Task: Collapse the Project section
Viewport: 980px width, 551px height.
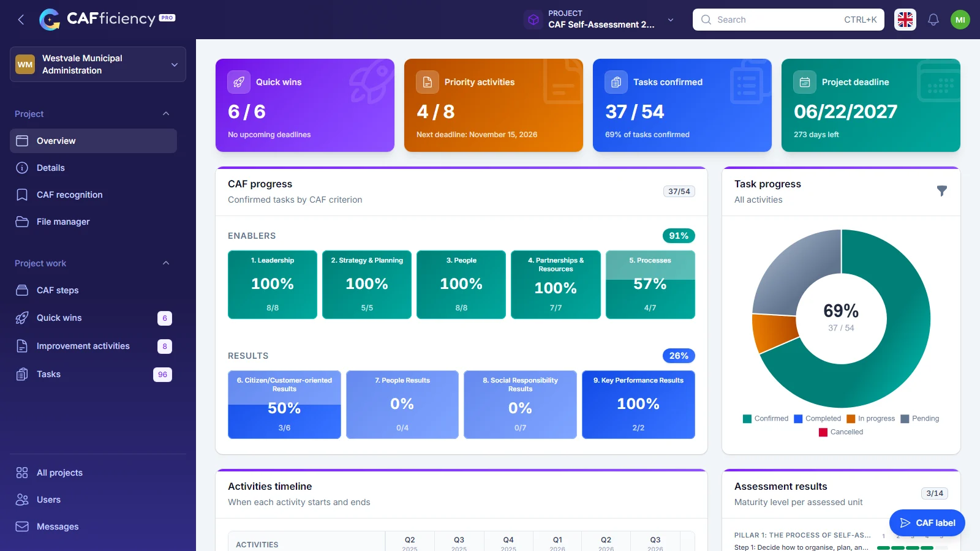Action: [x=166, y=114]
